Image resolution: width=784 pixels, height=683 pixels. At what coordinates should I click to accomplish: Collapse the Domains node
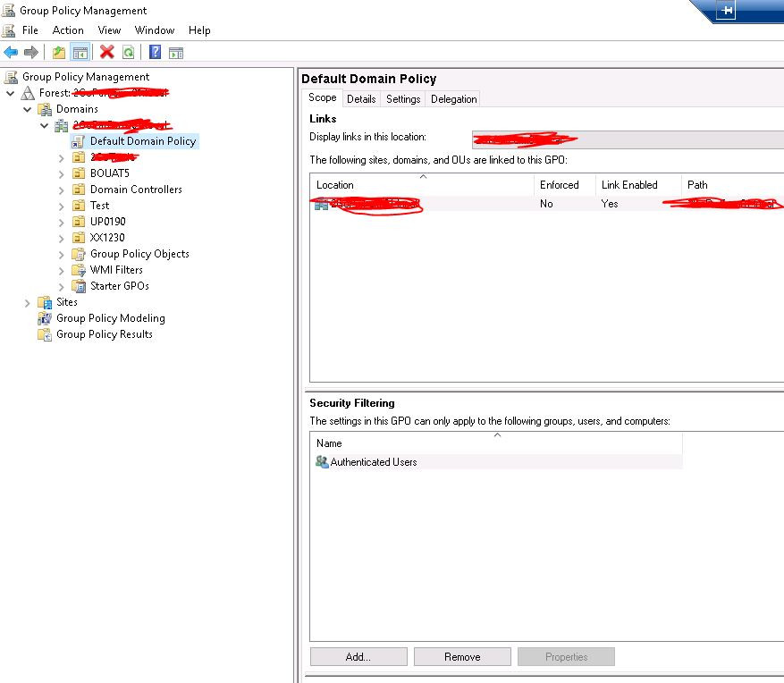tap(27, 109)
